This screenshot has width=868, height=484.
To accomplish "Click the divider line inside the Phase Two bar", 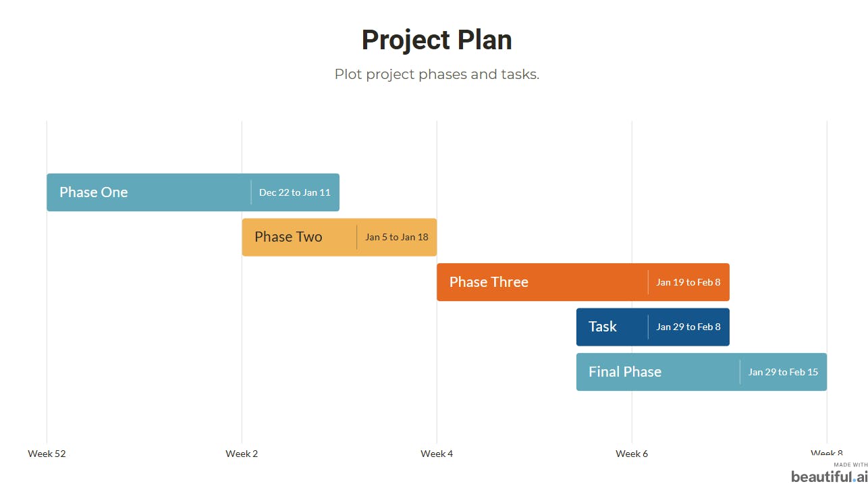I will point(357,237).
